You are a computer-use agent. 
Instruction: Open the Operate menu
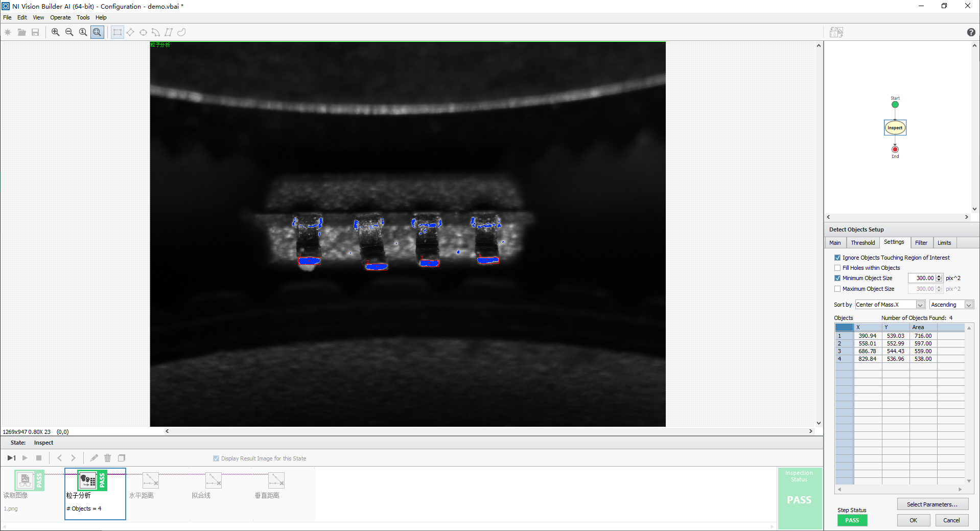(x=60, y=17)
